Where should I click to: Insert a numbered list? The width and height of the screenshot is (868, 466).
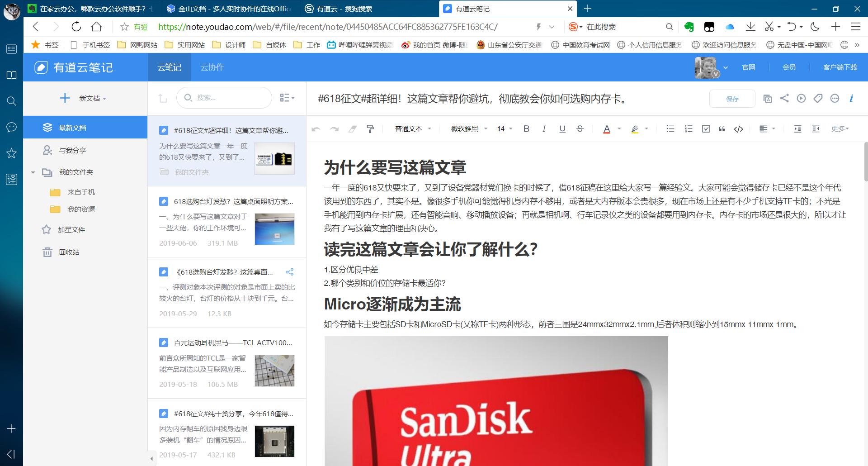coord(688,129)
